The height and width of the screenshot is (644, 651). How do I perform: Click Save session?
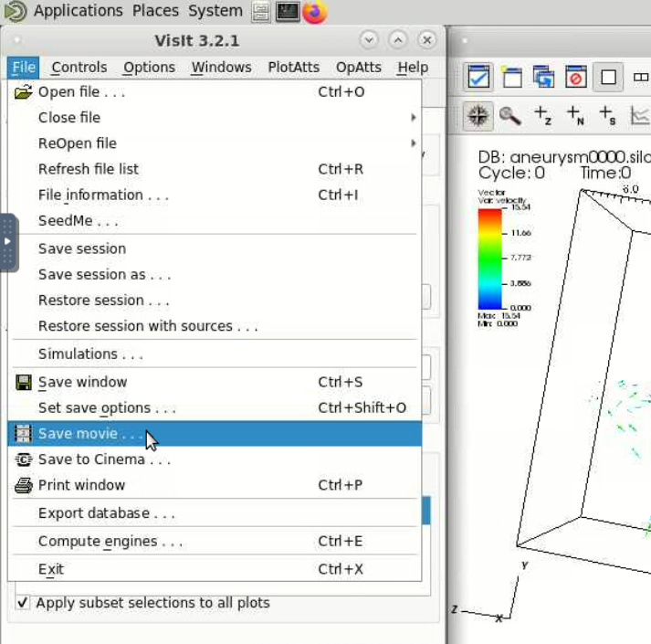pyautogui.click(x=215, y=248)
